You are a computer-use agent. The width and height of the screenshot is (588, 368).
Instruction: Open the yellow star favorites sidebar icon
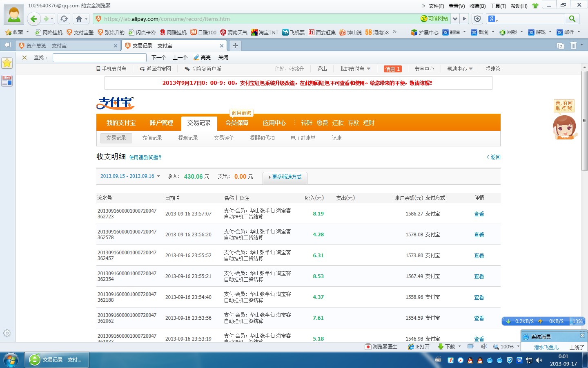click(7, 63)
